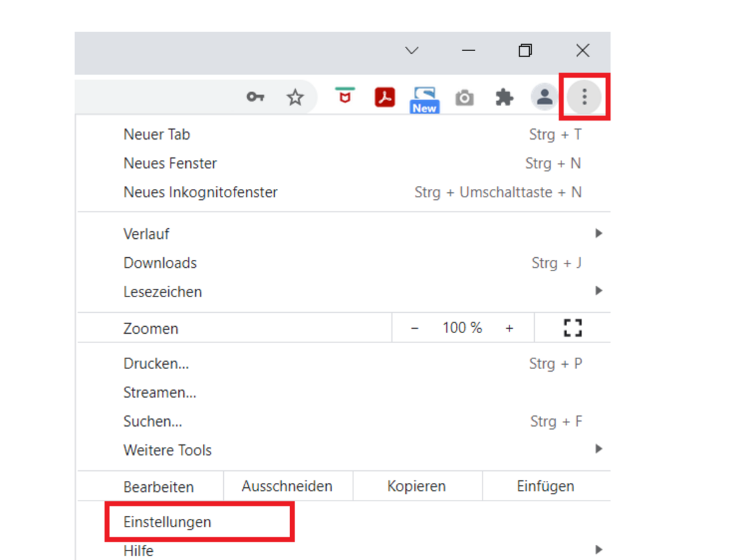Increase zoom with the plus button

(x=509, y=328)
